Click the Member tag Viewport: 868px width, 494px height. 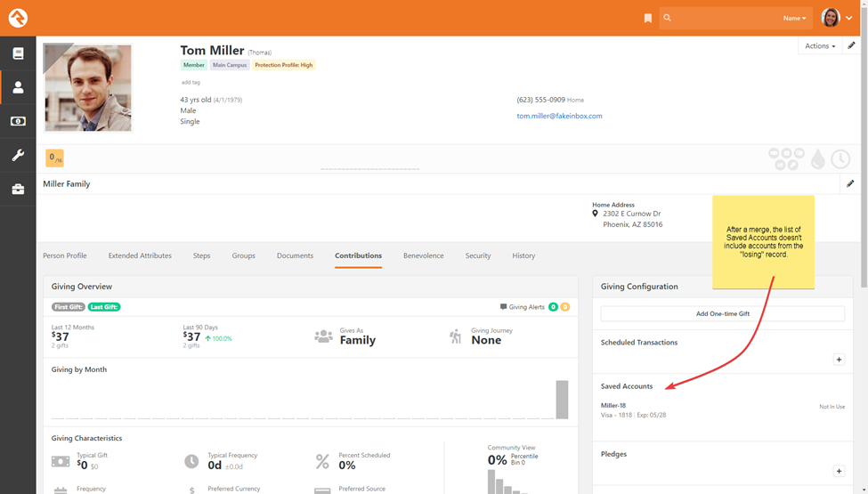click(x=194, y=65)
